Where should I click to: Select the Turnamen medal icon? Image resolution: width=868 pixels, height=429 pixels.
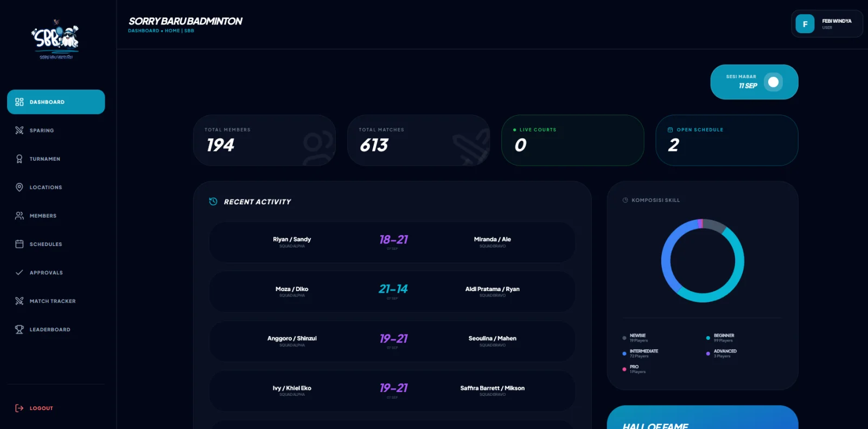pyautogui.click(x=20, y=159)
